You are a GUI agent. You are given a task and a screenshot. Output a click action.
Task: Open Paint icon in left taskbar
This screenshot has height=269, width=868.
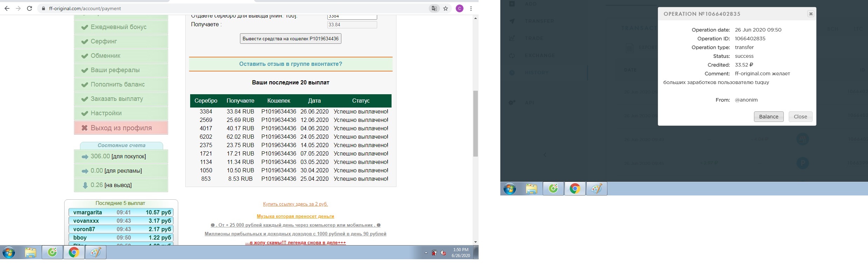[95, 252]
